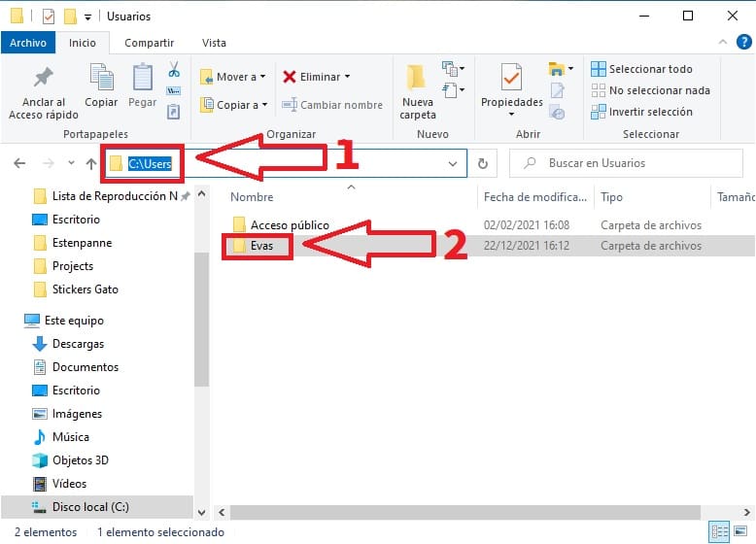This screenshot has width=756, height=544.
Task: Switch to the details view icon
Action: [719, 532]
